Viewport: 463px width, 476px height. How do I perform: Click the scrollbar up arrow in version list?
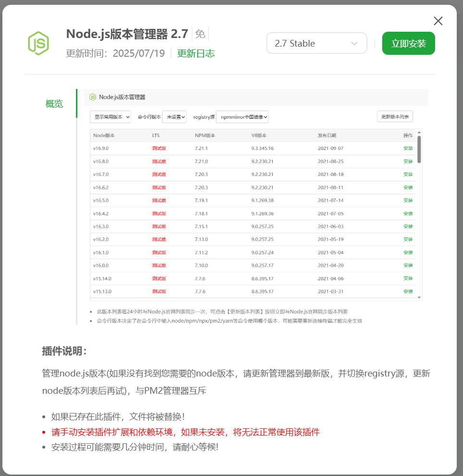pyautogui.click(x=419, y=132)
